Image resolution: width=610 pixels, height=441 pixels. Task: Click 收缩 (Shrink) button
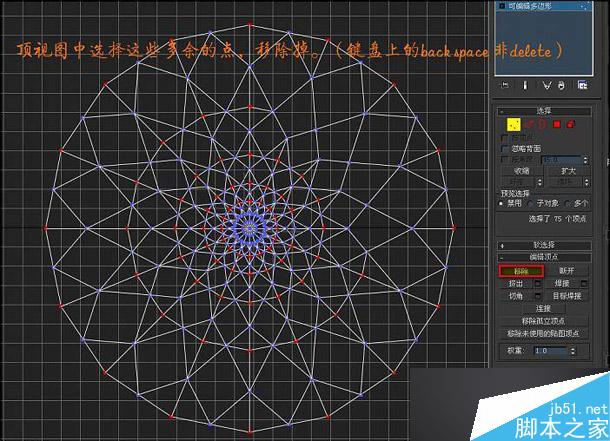(x=521, y=171)
